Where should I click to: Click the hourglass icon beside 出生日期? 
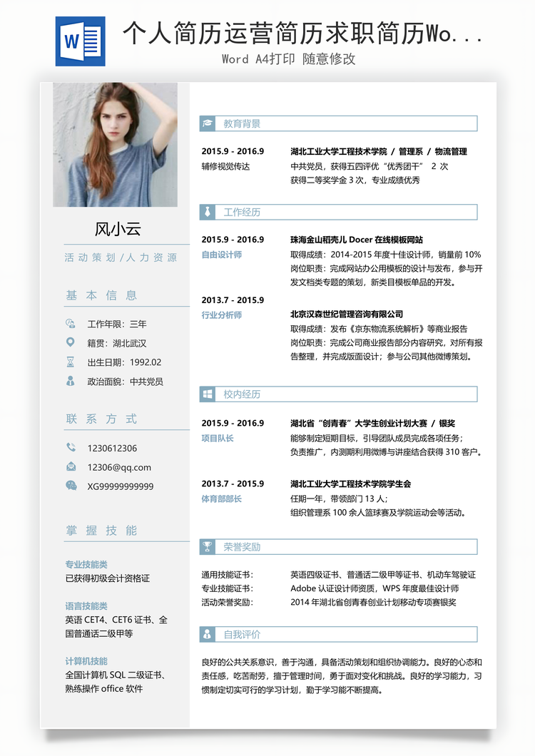[71, 362]
